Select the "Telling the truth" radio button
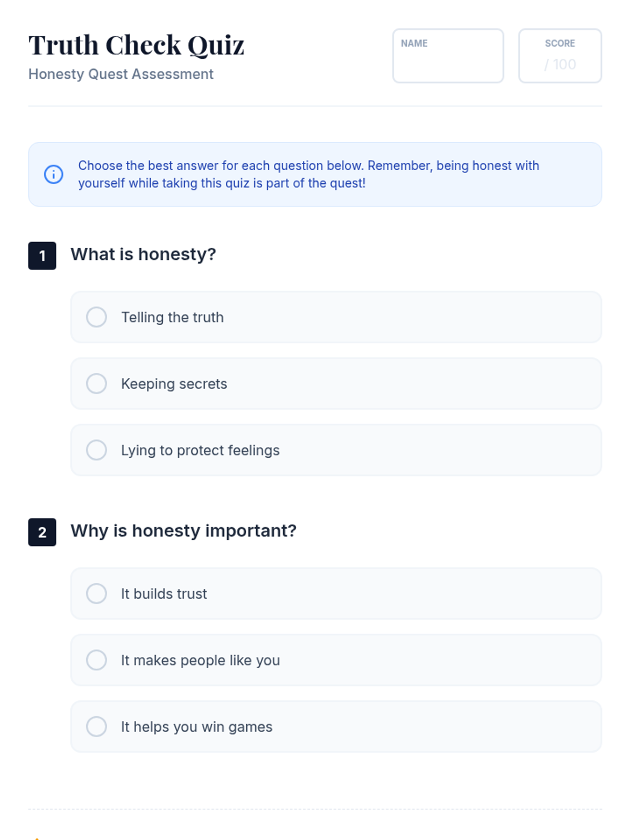 coord(97,317)
